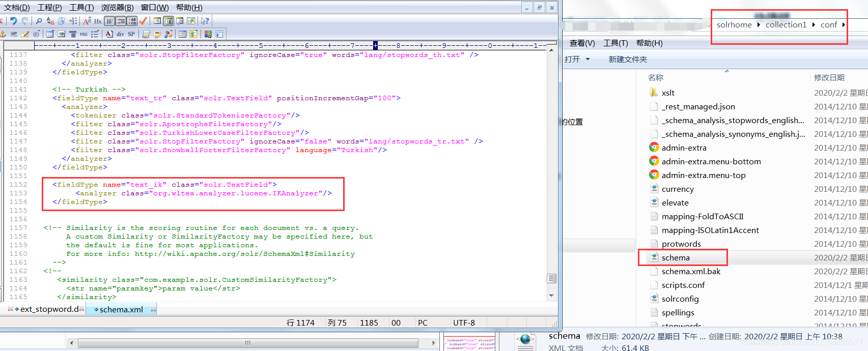This screenshot has width=868, height=351.
Task: Click the 新建文件夹 button in Explorer
Action: 628,60
